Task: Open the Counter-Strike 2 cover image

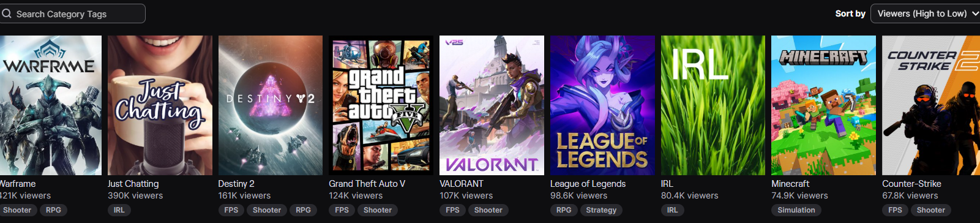Action: click(x=931, y=105)
